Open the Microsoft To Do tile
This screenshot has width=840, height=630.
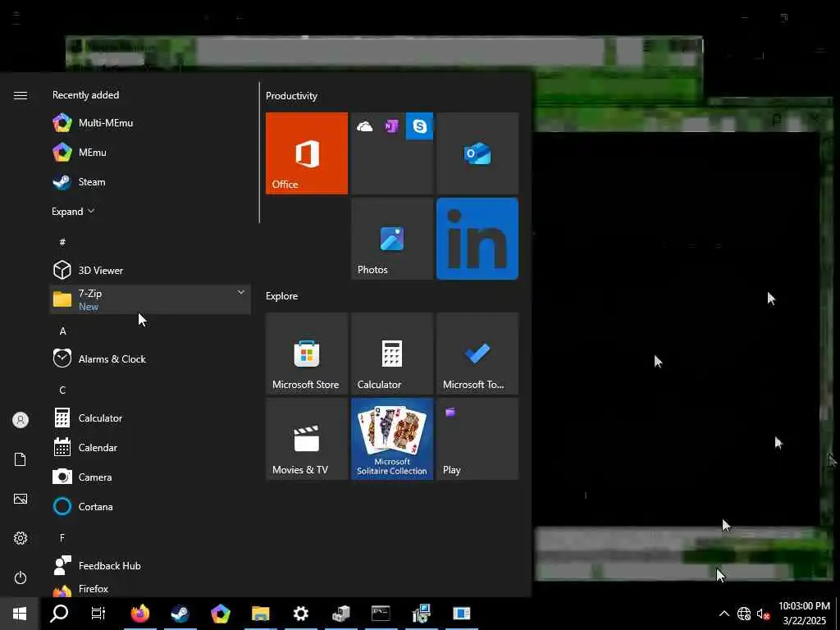point(477,354)
